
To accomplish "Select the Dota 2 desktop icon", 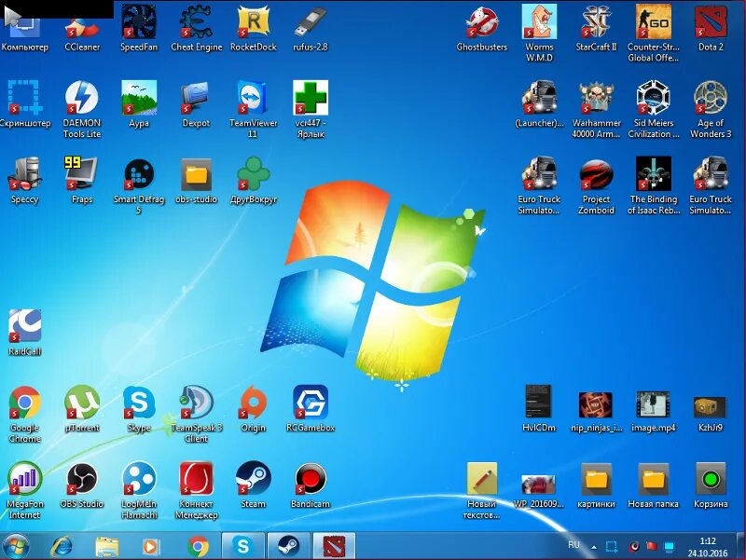I will click(x=711, y=28).
